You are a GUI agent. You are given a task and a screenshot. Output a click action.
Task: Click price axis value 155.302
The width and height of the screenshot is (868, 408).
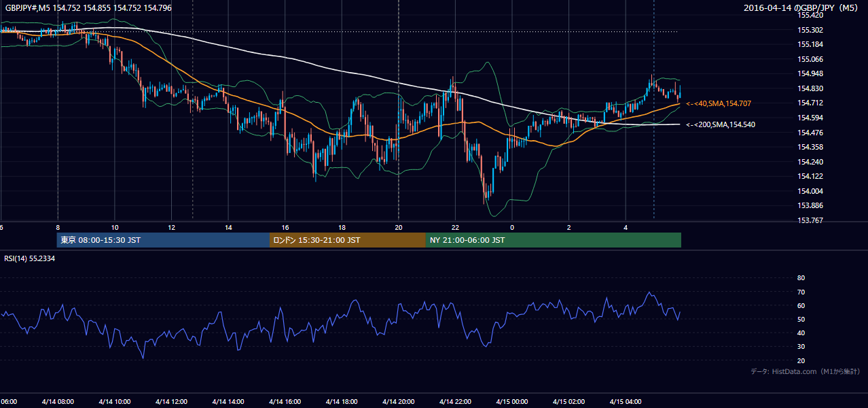pyautogui.click(x=810, y=30)
